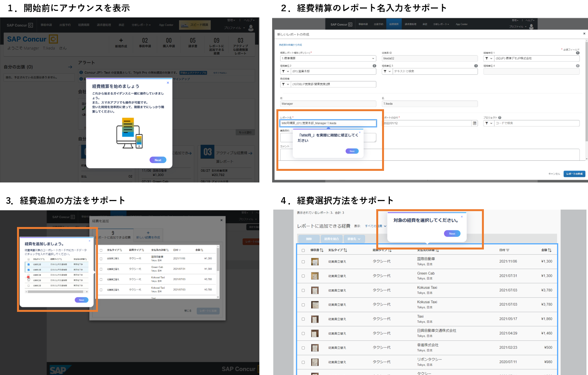Viewport: 588px width, 375px height.
Task: Check the リボンタクシー ¥980 row checkbox
Action: tap(303, 362)
